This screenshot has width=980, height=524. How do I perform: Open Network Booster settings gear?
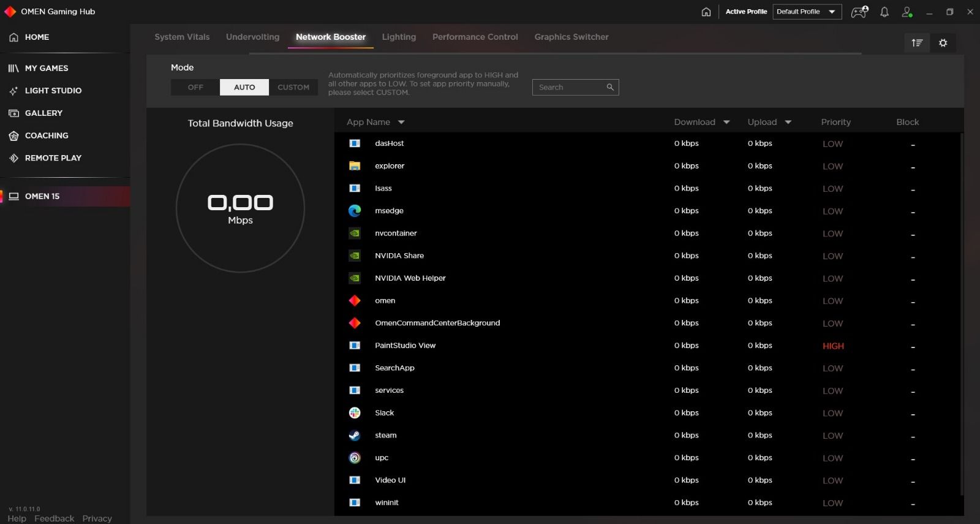click(x=943, y=43)
